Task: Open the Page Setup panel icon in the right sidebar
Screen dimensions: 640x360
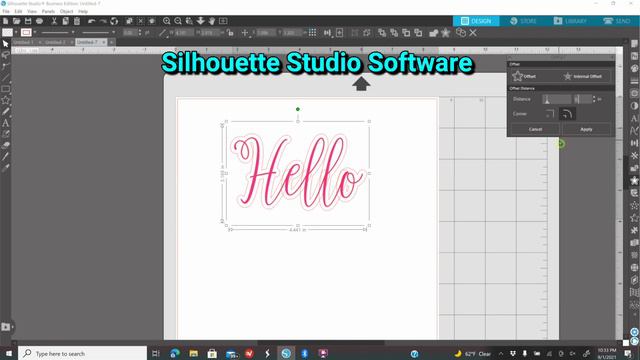Action: (x=634, y=43)
